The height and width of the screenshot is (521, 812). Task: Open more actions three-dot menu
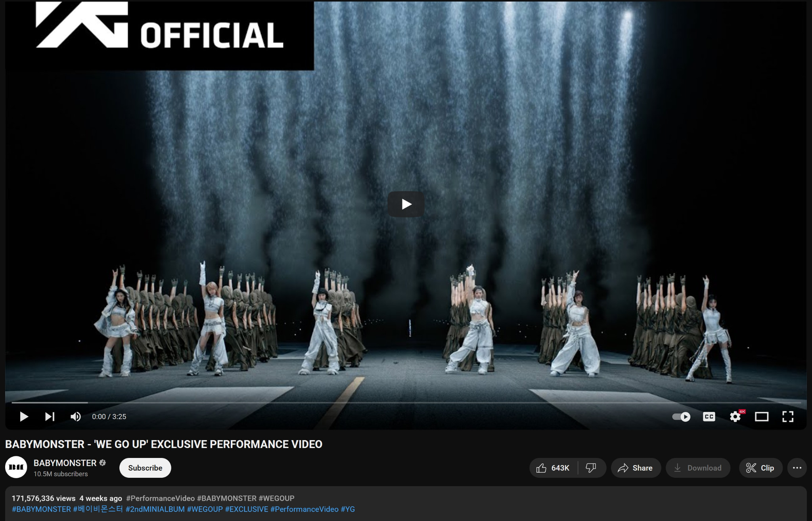[797, 468]
